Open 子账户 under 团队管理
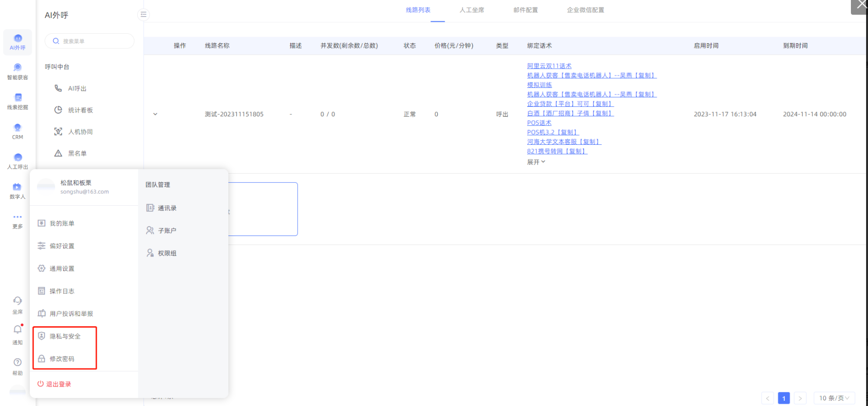Image resolution: width=868 pixels, height=406 pixels. tap(167, 231)
